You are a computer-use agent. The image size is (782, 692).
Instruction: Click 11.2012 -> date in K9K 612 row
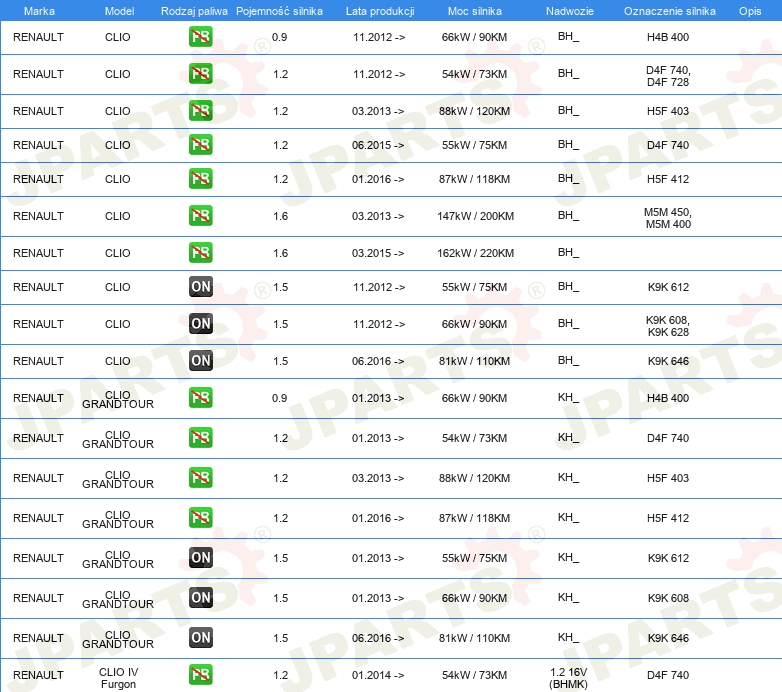click(x=379, y=287)
